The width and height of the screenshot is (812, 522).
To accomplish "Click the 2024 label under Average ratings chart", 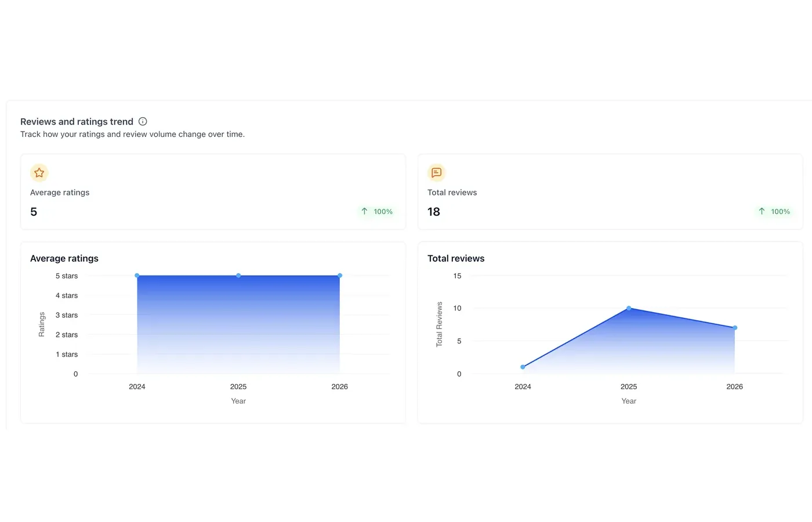I will coord(137,387).
